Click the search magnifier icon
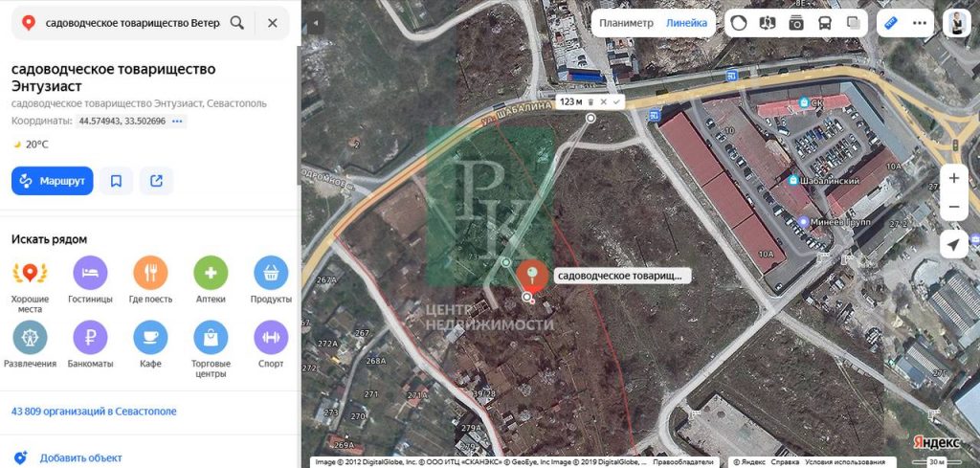Viewport: 980px width, 468px height. [237, 23]
